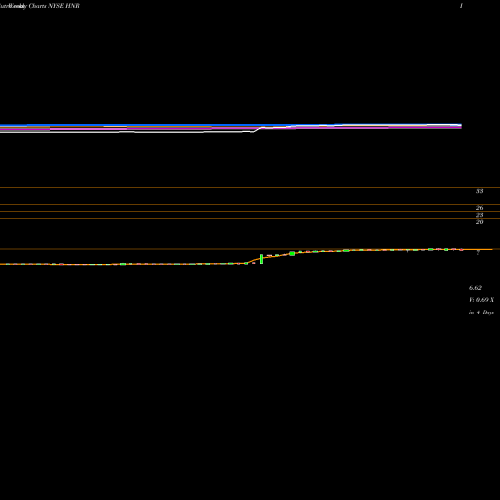This screenshot has width=500, height=500.
Task: Click the price level label 20
Action: pyautogui.click(x=479, y=222)
